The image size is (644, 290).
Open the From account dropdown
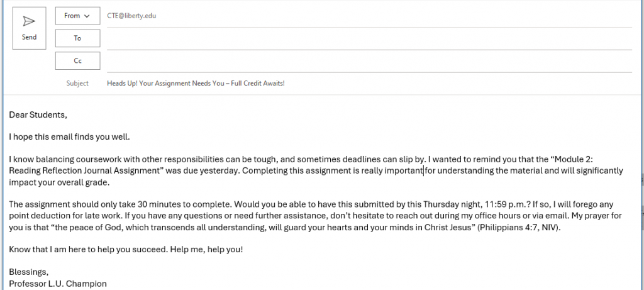pos(77,16)
